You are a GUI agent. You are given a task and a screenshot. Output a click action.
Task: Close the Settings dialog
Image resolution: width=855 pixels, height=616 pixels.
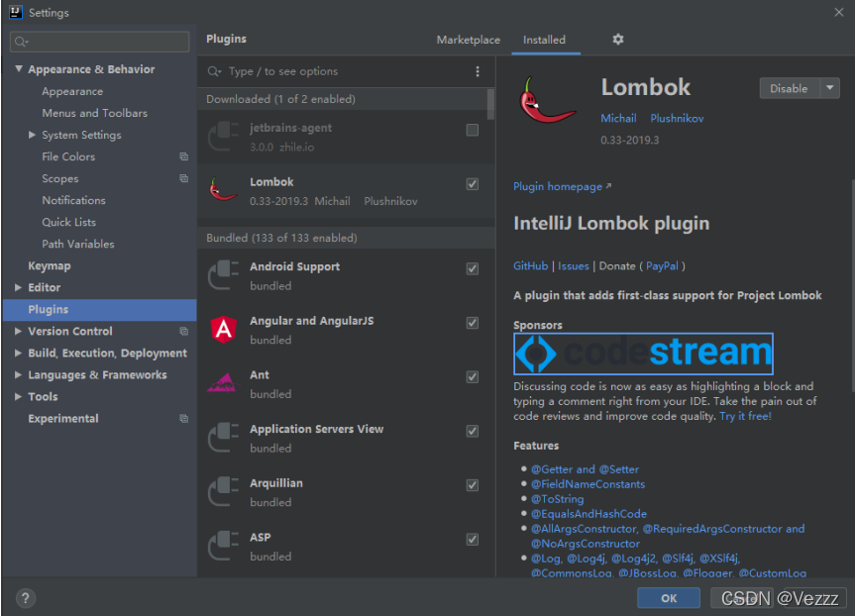point(838,12)
